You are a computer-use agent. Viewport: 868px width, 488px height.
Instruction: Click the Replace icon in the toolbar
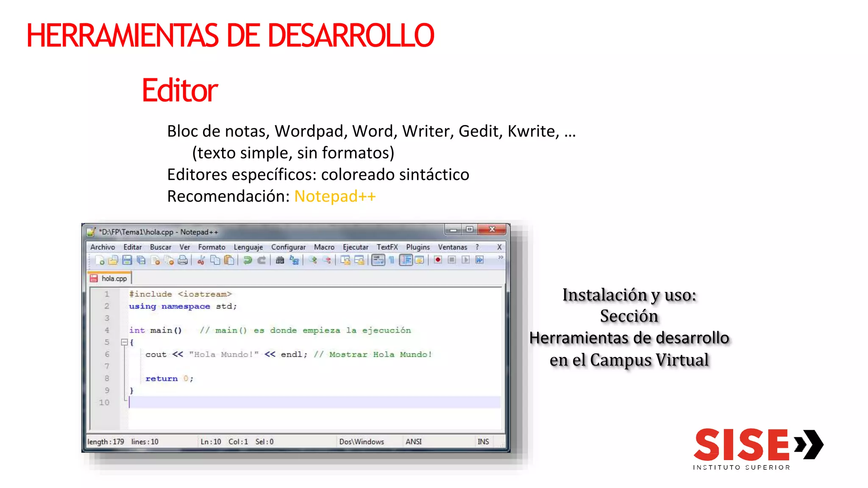294,260
